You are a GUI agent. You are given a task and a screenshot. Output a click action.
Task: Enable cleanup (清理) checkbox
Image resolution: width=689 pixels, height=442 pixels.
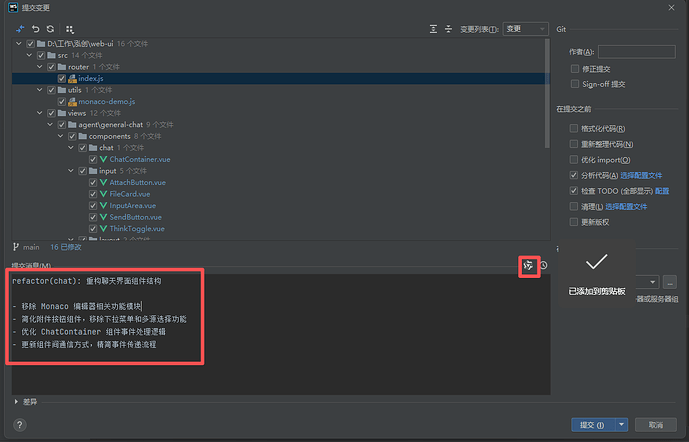point(573,206)
